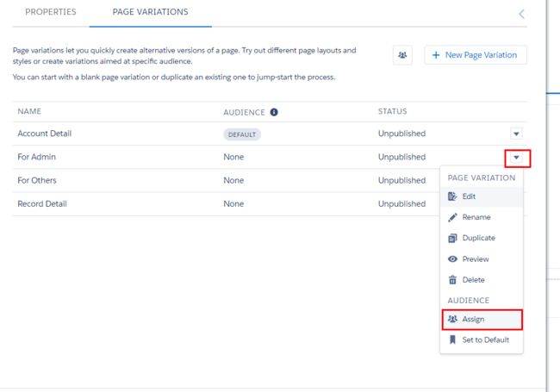This screenshot has height=392, width=560.
Task: Click the Preview eye icon
Action: tap(452, 258)
